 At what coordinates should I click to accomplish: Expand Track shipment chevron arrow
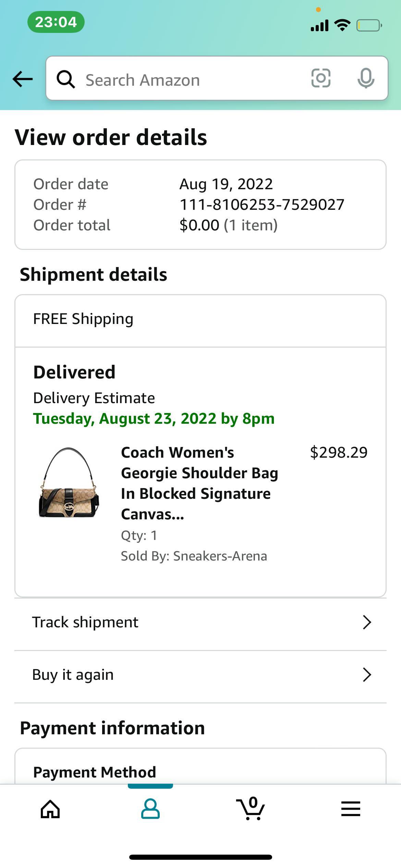click(x=367, y=622)
